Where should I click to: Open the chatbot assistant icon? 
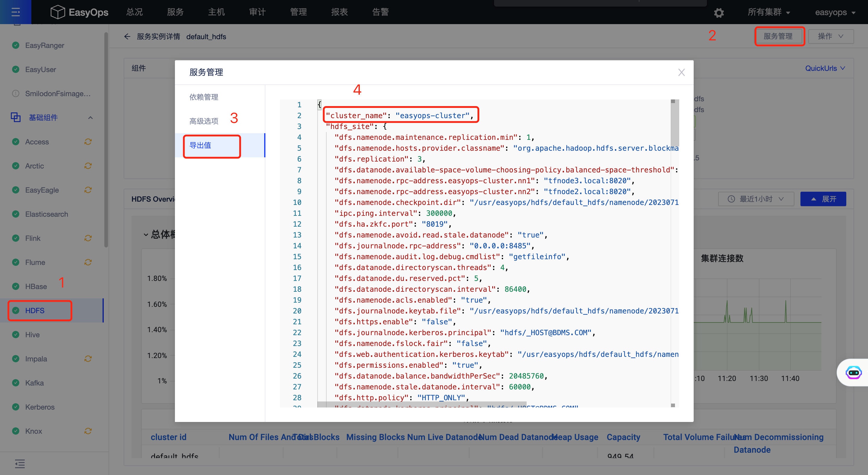coord(854,372)
